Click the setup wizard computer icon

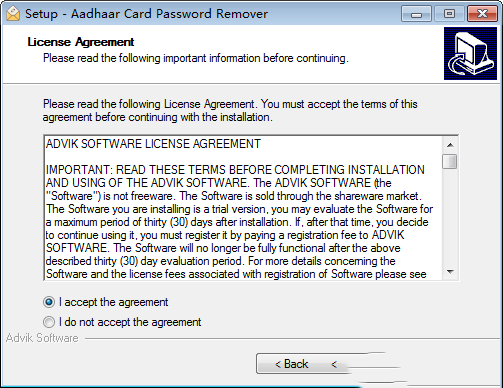pyautogui.click(x=470, y=53)
